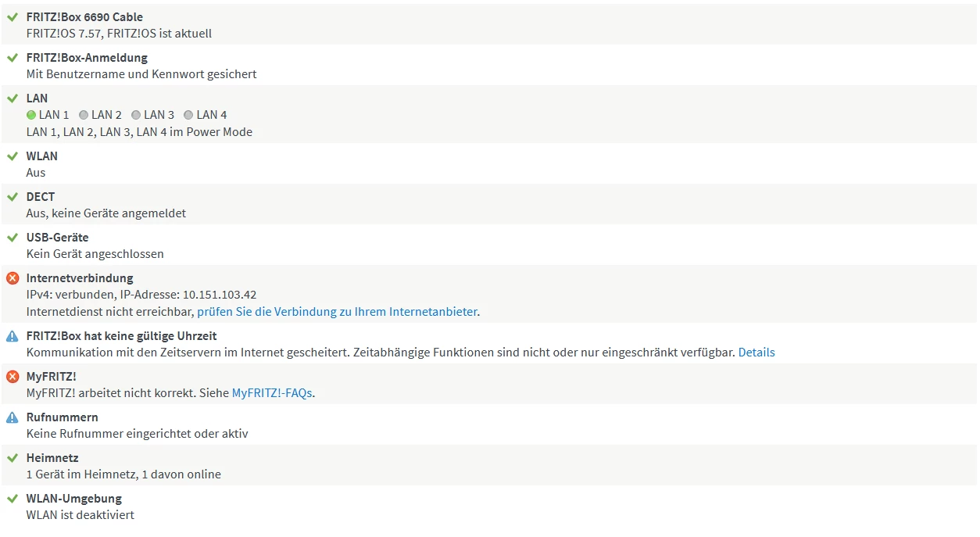Click 'FRITZ!Box hat keine gültige Uhrzeit' heading
The width and height of the screenshot is (980, 537).
(x=122, y=335)
